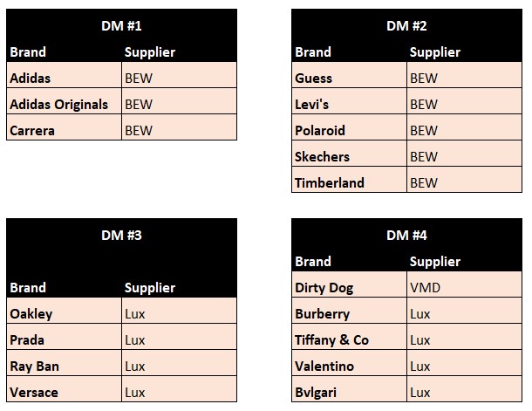Click the DM #1 table title

(x=121, y=25)
